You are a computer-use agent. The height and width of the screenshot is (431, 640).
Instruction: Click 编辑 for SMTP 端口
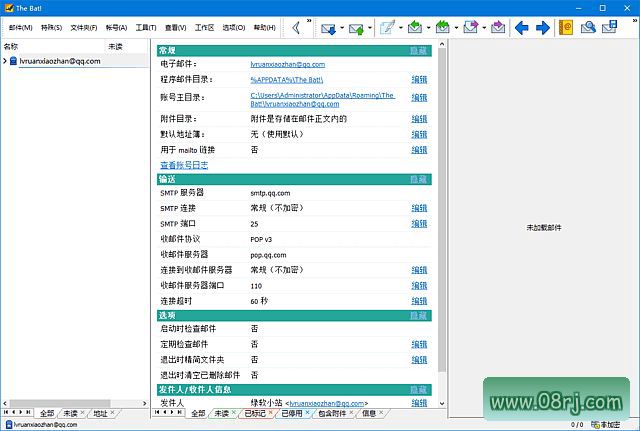coord(419,224)
